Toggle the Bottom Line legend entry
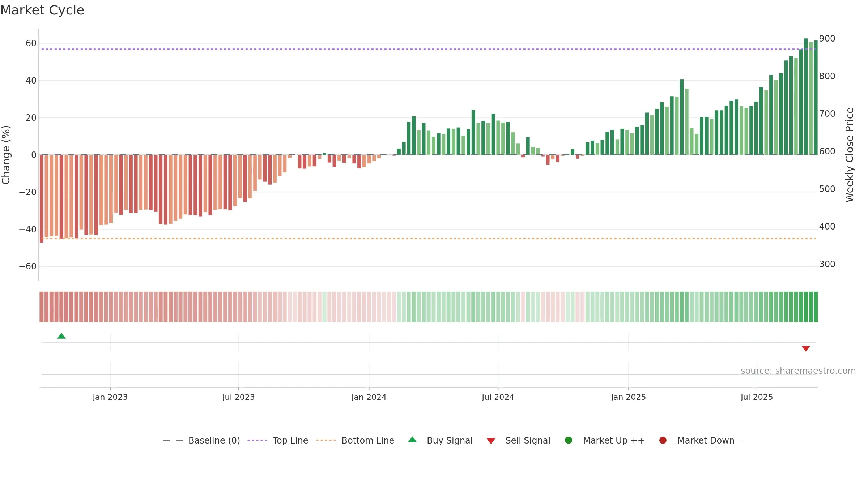The width and height of the screenshot is (868, 488). click(x=355, y=440)
